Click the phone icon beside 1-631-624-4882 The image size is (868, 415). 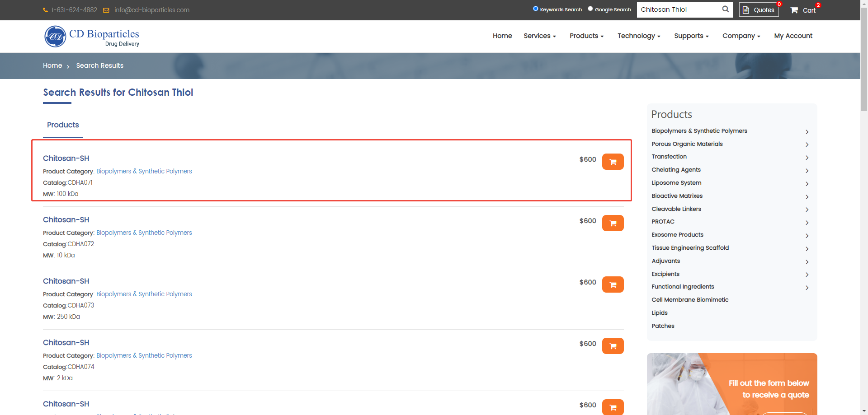coord(45,10)
